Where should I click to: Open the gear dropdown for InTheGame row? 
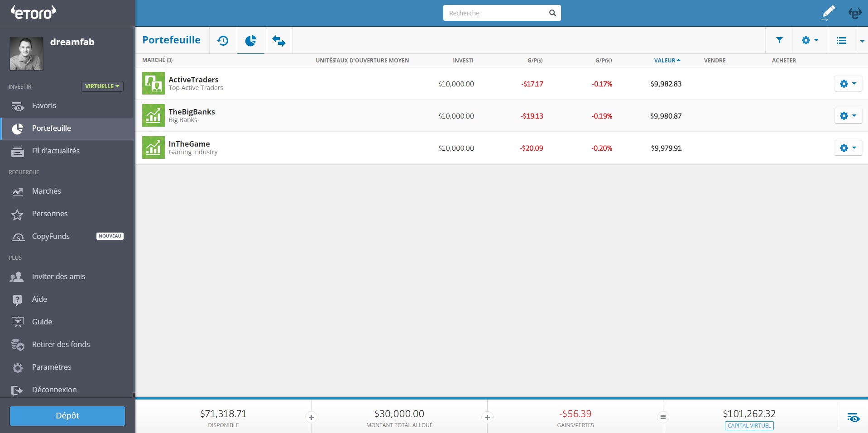click(x=848, y=148)
